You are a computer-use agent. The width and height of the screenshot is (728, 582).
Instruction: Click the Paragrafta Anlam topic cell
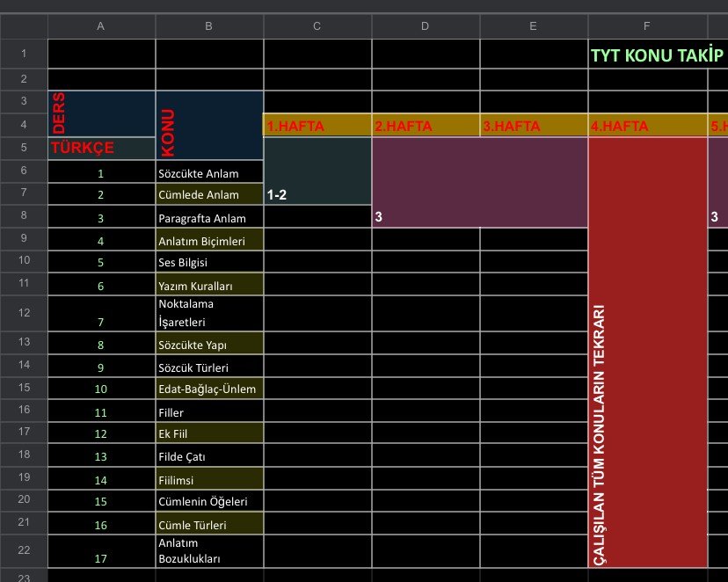coord(209,218)
